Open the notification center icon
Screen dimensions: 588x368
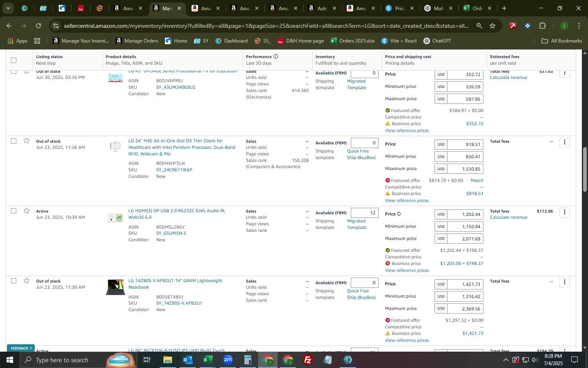[x=574, y=360]
